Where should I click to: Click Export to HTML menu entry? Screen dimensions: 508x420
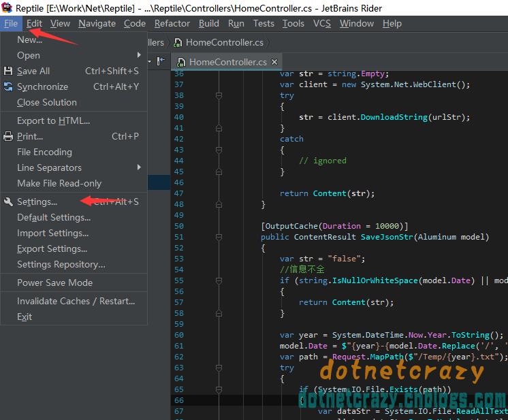(x=53, y=120)
